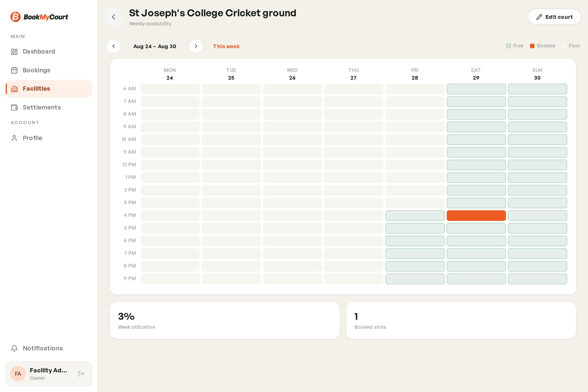This screenshot has height=392, width=588.
Task: Click the BookMyCourt logo
Action: pyautogui.click(x=39, y=17)
